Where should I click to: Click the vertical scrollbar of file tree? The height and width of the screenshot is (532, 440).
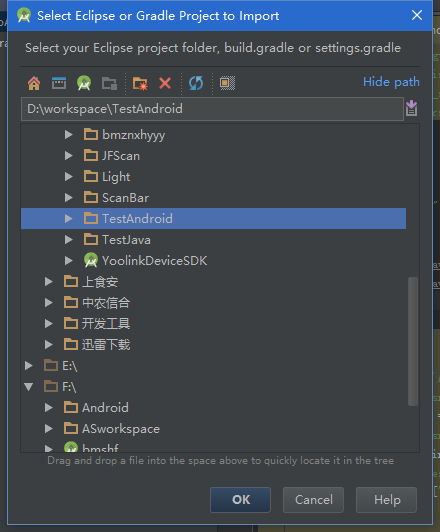[413, 341]
